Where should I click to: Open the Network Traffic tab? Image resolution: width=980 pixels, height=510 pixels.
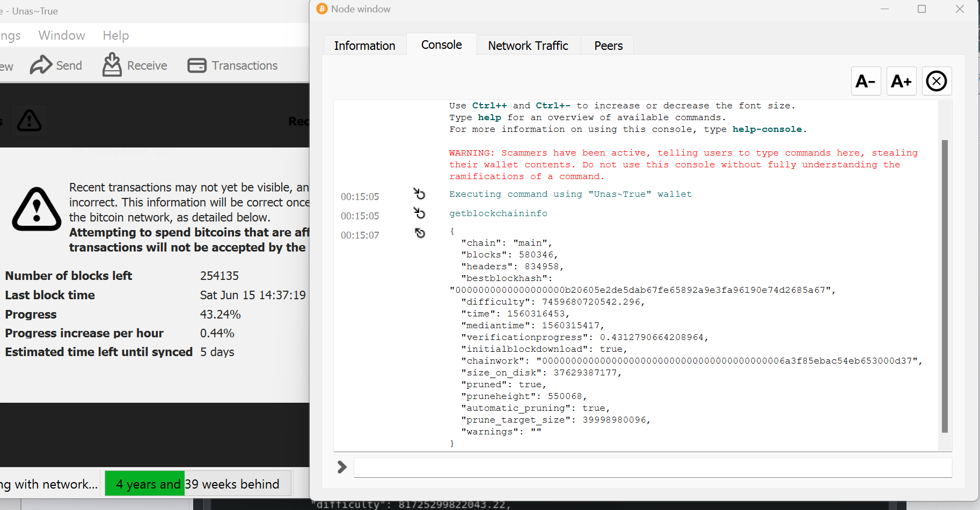coord(528,46)
